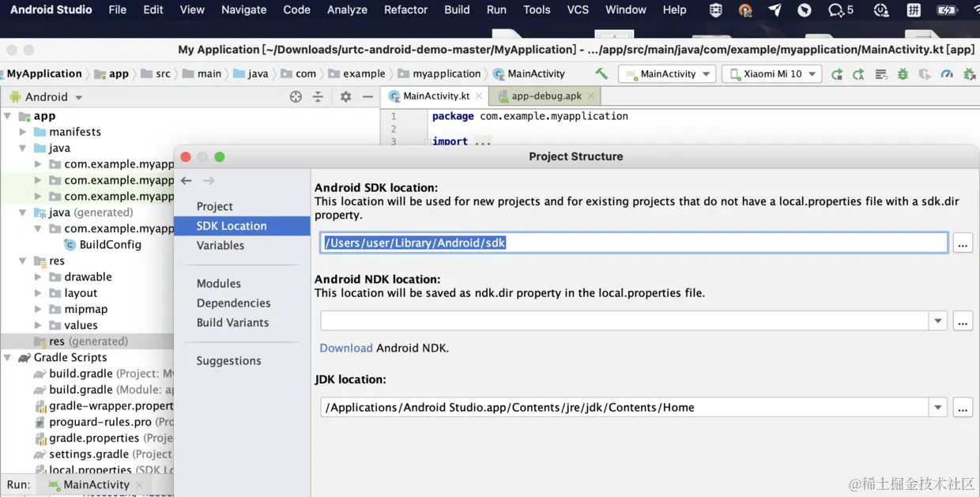Click the Run with Coverage icon
This screenshot has height=497, width=980.
coord(925,74)
